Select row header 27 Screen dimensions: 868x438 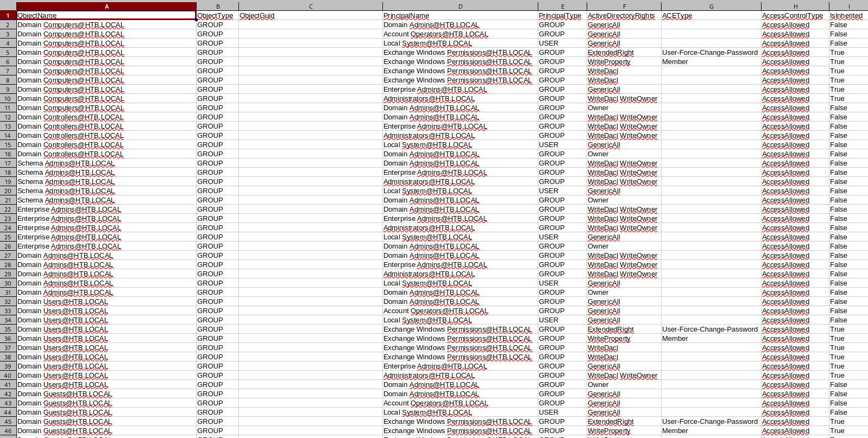coord(8,256)
